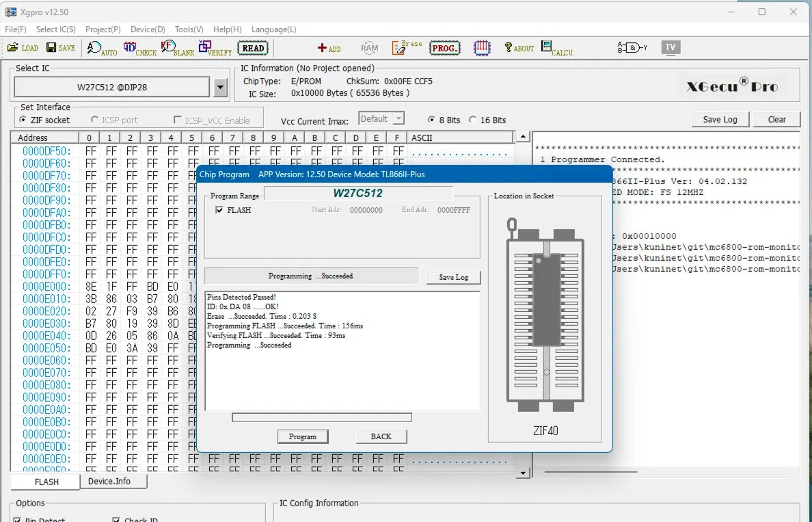Click the TV toolbar icon

[671, 48]
